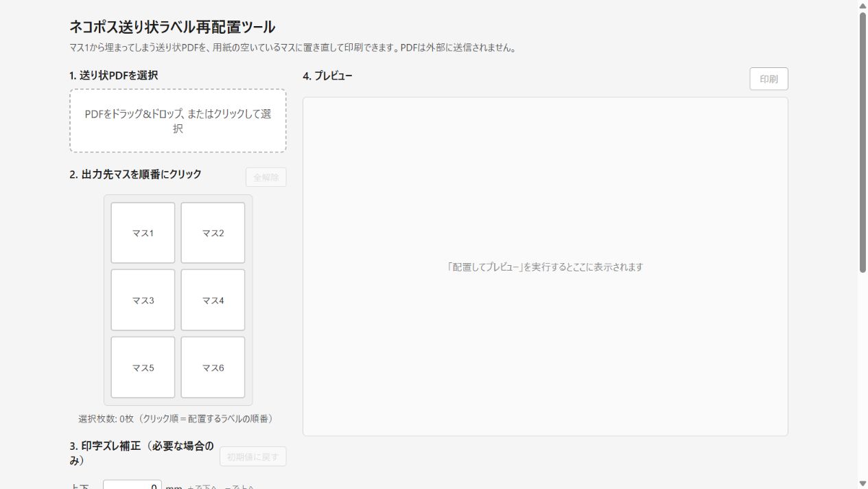Click the title ネコポス送り状ラベル再配置ツール
Viewport: 868px width, 489px height.
click(172, 27)
